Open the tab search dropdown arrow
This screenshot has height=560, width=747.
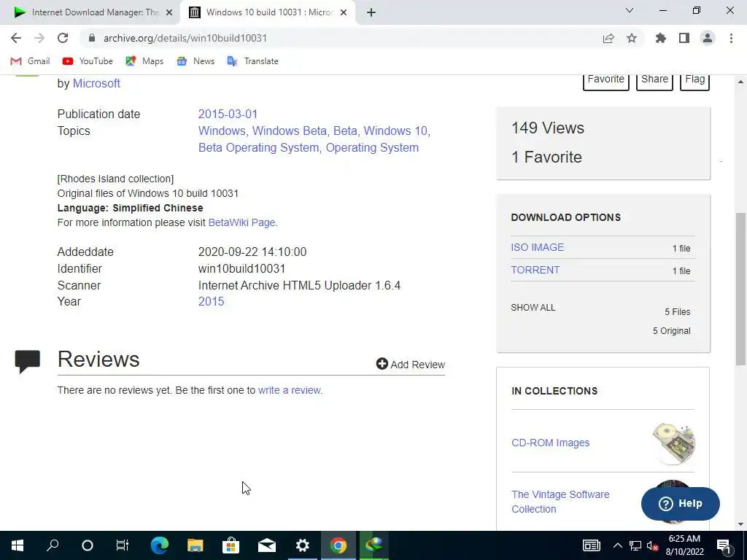click(630, 10)
